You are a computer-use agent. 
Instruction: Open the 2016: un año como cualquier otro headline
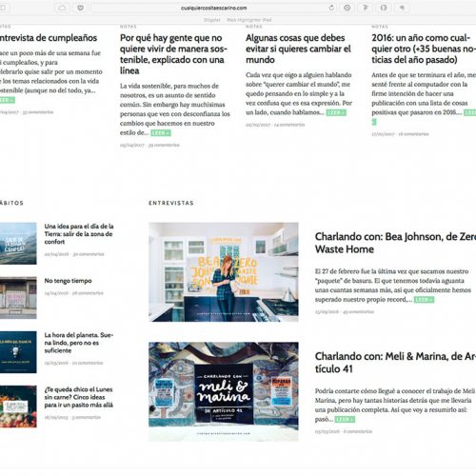(424, 49)
